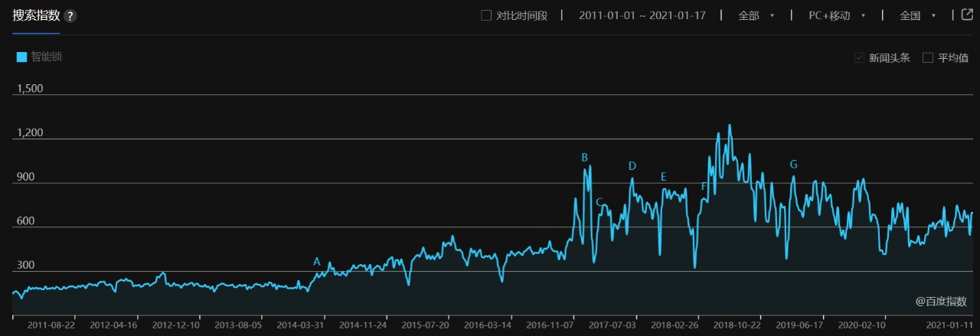
Task: Show news headline for marker G
Action: 793,165
